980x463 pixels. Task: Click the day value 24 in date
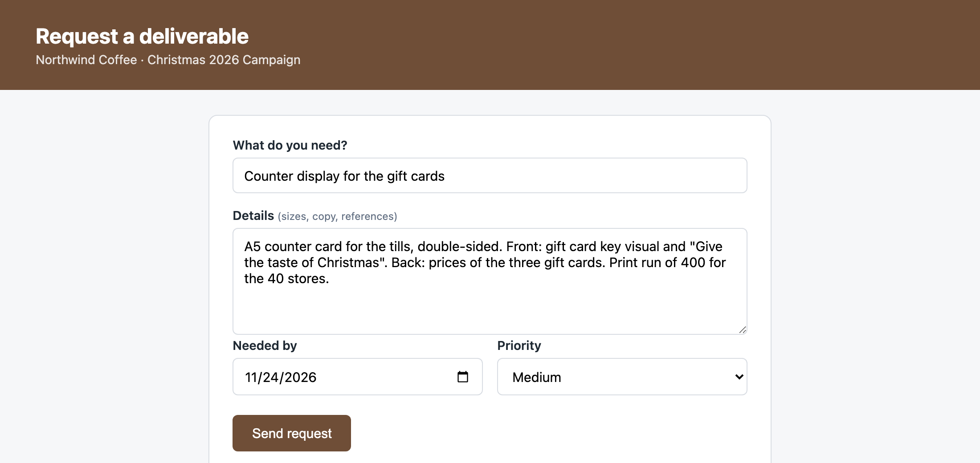271,377
